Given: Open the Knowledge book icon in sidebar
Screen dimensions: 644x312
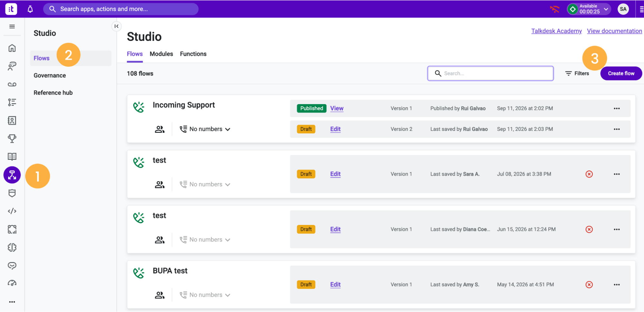Looking at the screenshot, I should coord(12,157).
